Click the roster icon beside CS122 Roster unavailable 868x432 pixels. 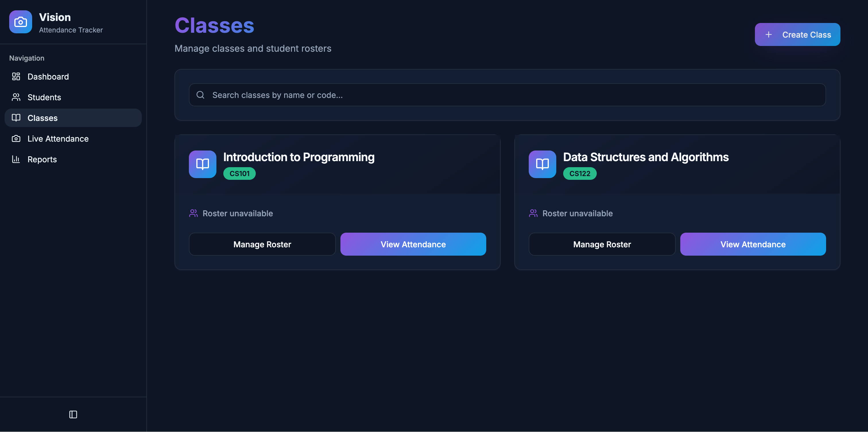point(533,213)
